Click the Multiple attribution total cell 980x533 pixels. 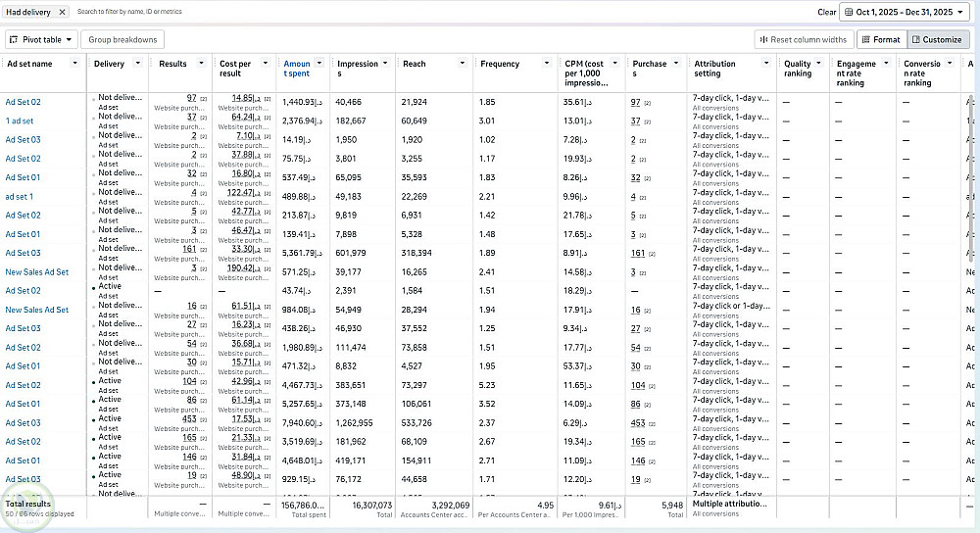coord(730,504)
